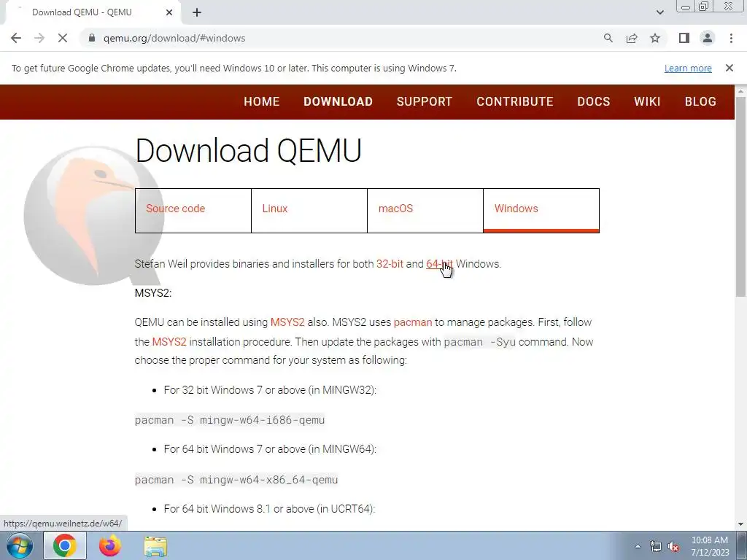
Task: Follow the 64-bit binaries link
Action: pyautogui.click(x=439, y=264)
